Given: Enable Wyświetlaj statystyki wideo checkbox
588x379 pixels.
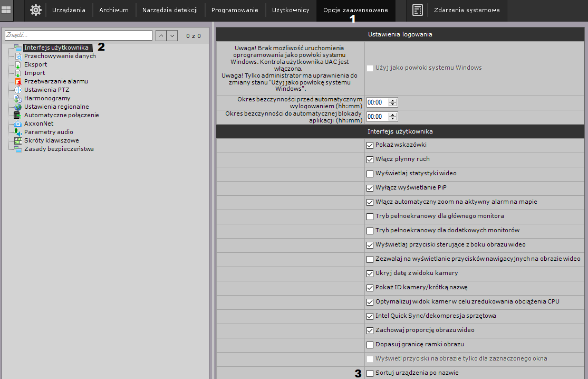Looking at the screenshot, I should tap(370, 173).
